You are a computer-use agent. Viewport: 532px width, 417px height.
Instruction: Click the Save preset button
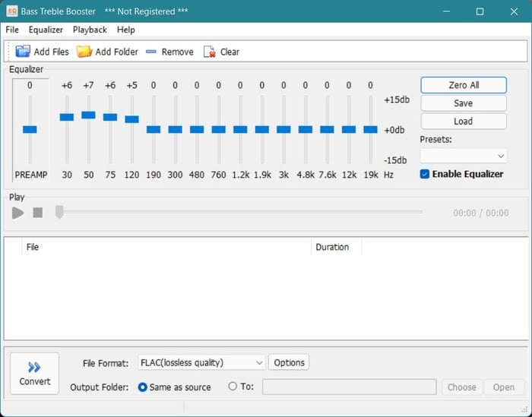(464, 103)
